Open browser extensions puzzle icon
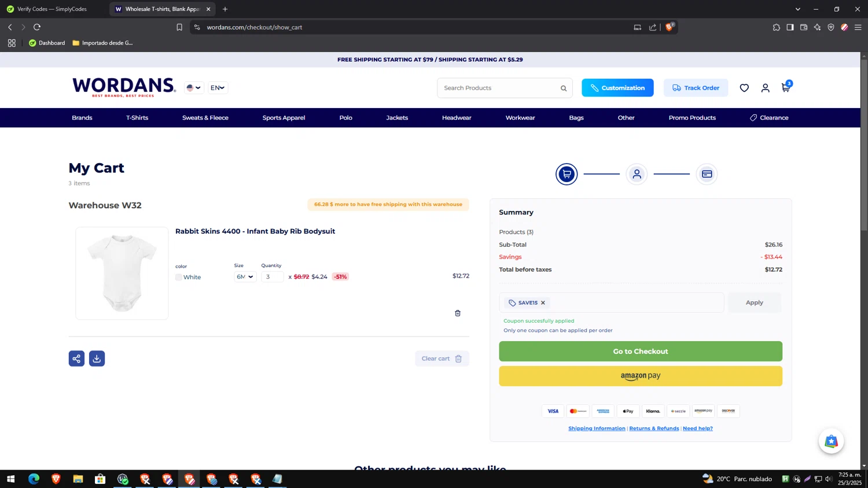868x488 pixels. point(776,27)
